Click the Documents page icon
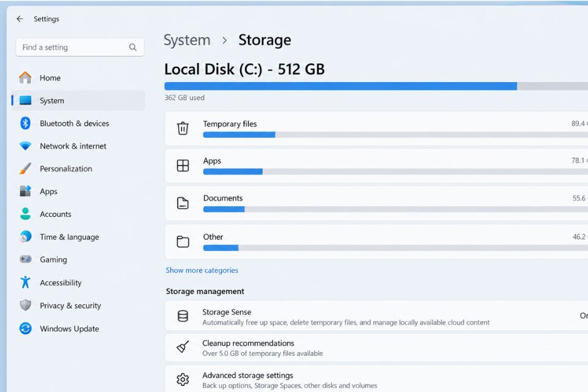The width and height of the screenshot is (588, 392). point(183,203)
